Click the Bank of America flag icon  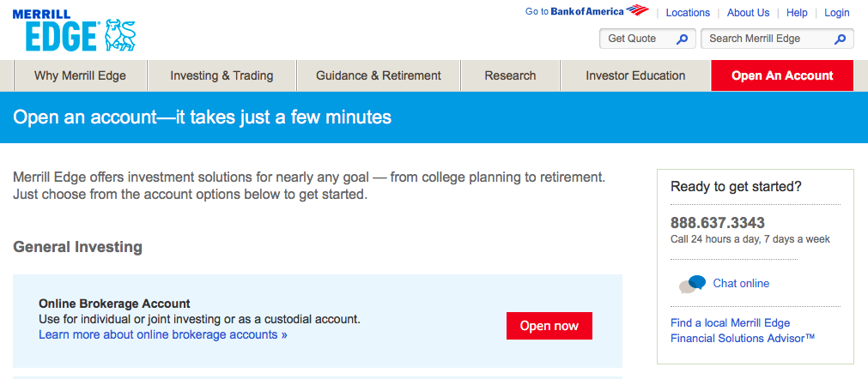pyautogui.click(x=637, y=11)
